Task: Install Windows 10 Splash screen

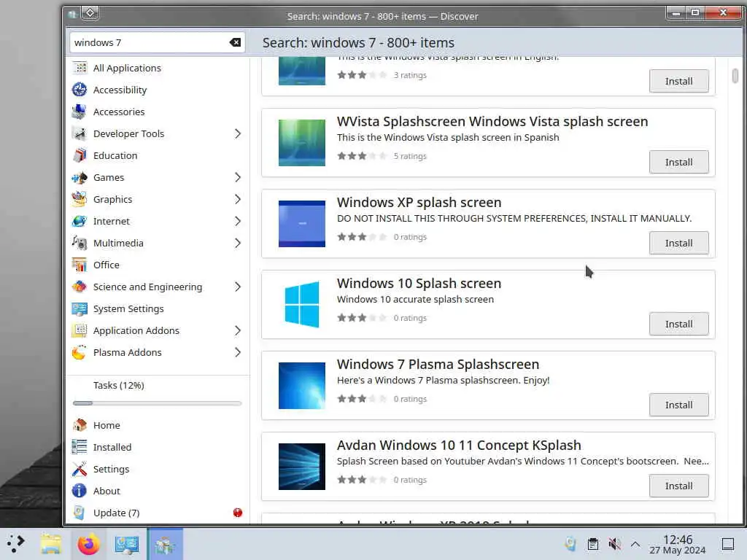Action: click(x=679, y=324)
